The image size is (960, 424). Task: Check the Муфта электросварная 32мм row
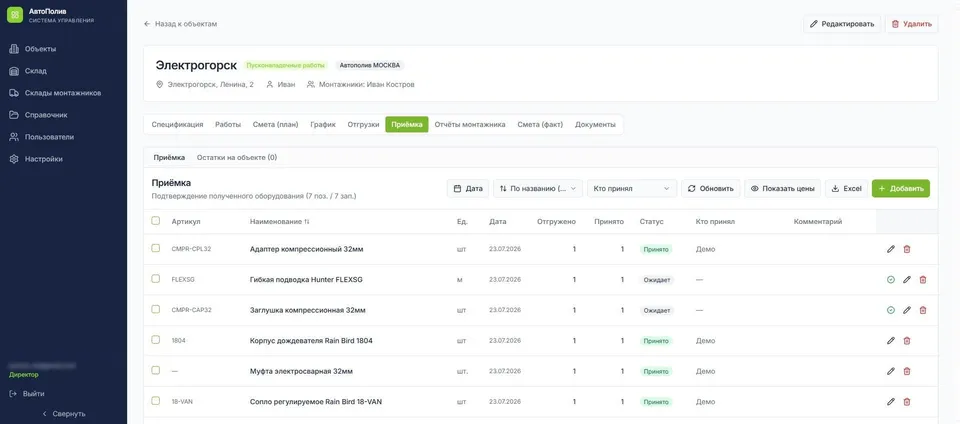point(156,371)
